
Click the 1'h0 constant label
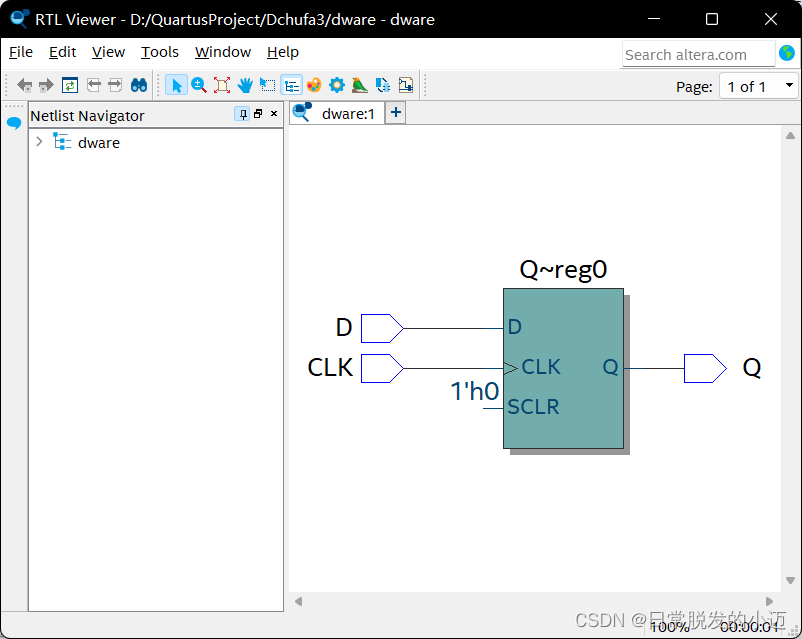point(475,391)
